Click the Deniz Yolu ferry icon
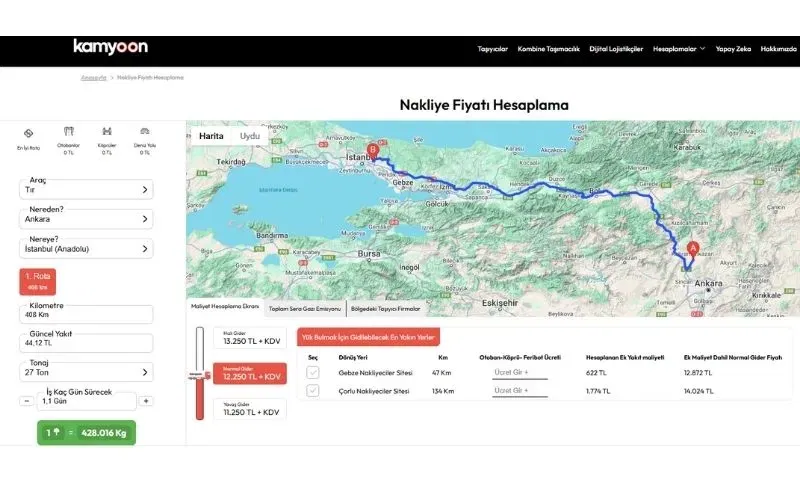 (144, 132)
